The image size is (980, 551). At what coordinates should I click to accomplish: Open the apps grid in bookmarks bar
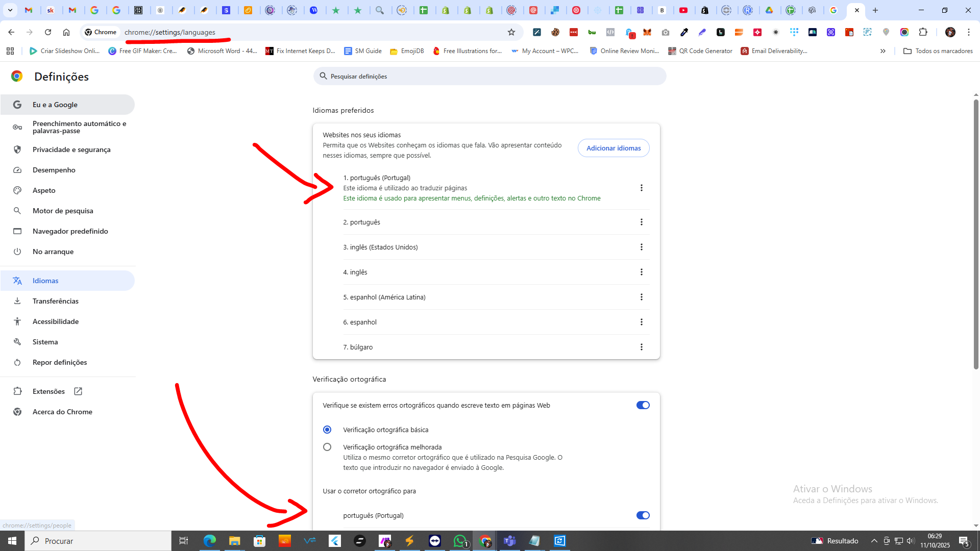(10, 51)
